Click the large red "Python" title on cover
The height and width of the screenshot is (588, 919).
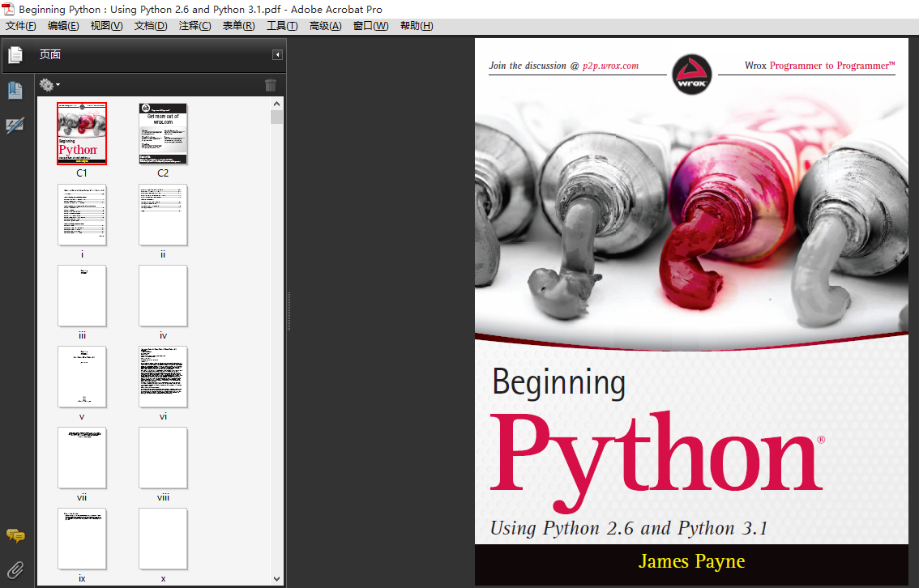pyautogui.click(x=656, y=462)
